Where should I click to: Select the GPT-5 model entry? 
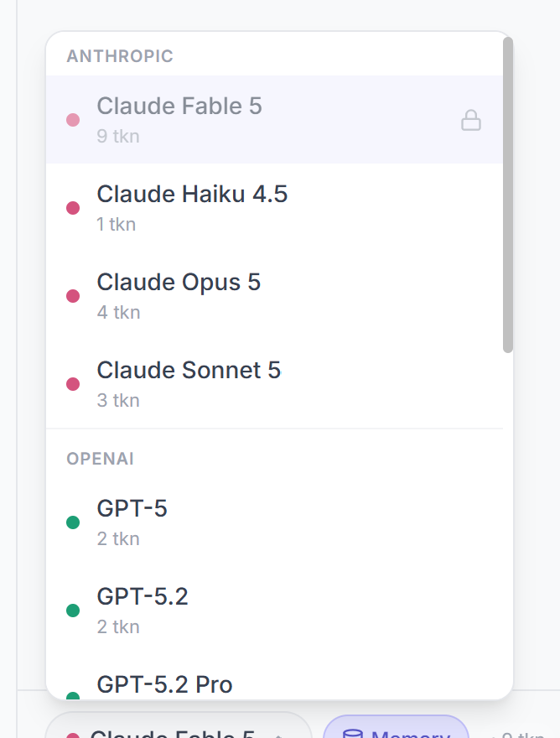coord(274,522)
